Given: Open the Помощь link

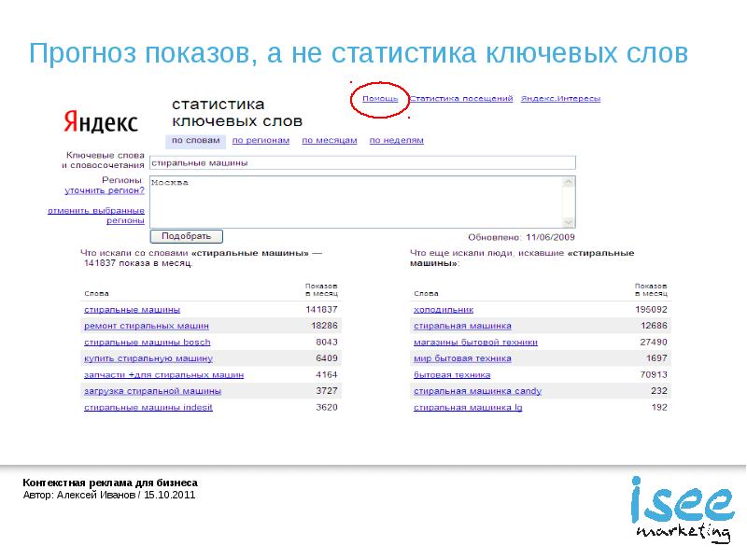Looking at the screenshot, I should [380, 98].
